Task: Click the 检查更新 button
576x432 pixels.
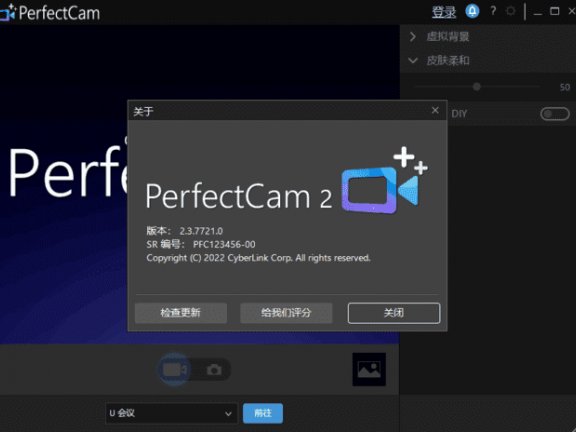Action: (x=181, y=313)
